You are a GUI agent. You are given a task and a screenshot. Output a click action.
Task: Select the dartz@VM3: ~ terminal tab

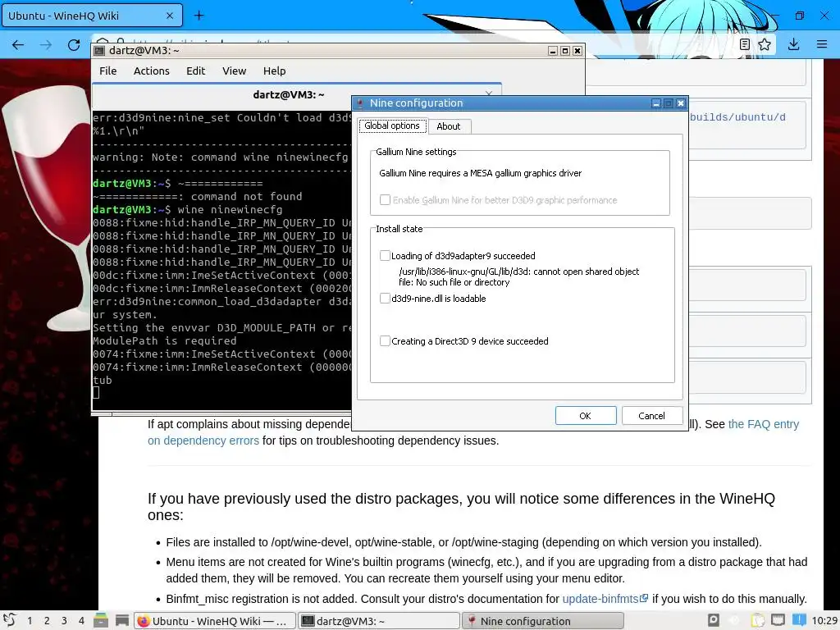coord(296,95)
